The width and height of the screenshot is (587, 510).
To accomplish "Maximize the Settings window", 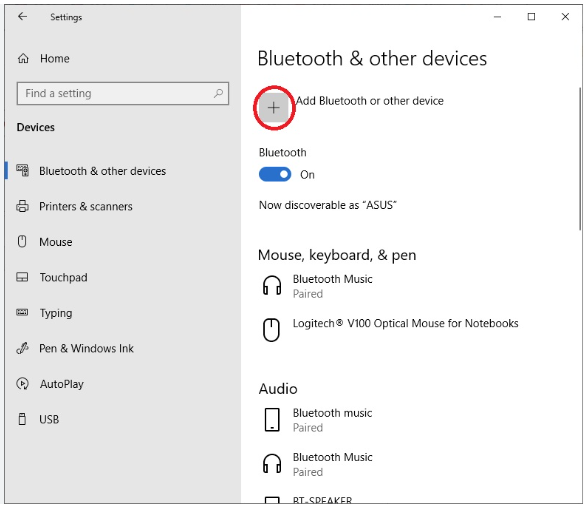I will 531,17.
